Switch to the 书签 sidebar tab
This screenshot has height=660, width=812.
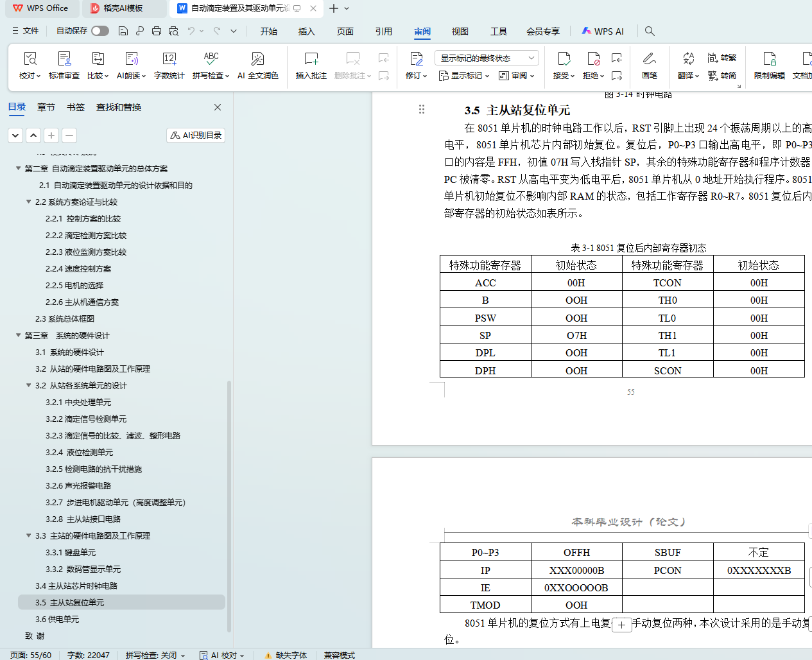(x=76, y=107)
